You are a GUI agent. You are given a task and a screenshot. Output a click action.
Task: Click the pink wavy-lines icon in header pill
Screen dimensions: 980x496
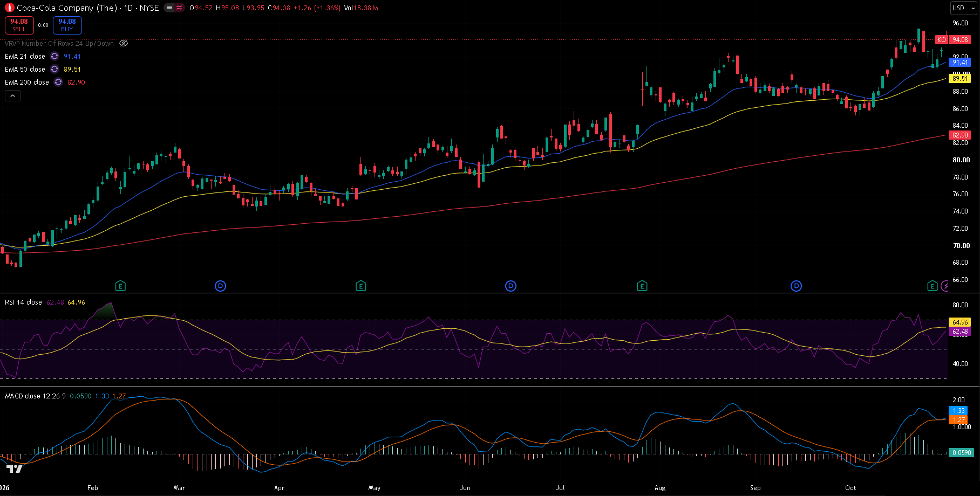179,8
